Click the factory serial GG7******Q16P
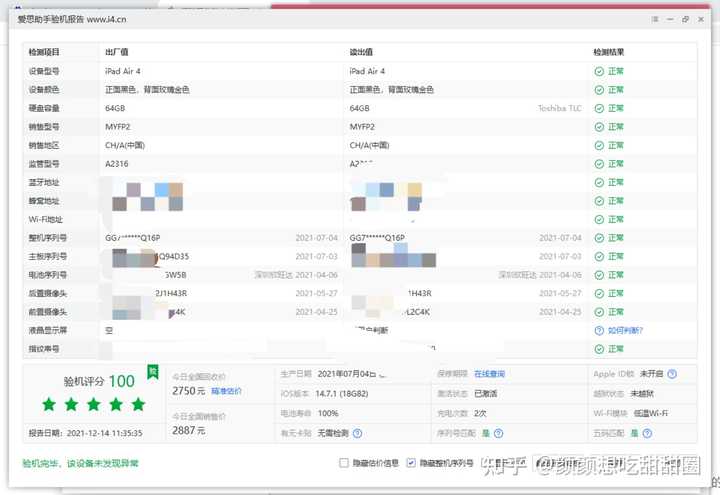 [x=133, y=238]
